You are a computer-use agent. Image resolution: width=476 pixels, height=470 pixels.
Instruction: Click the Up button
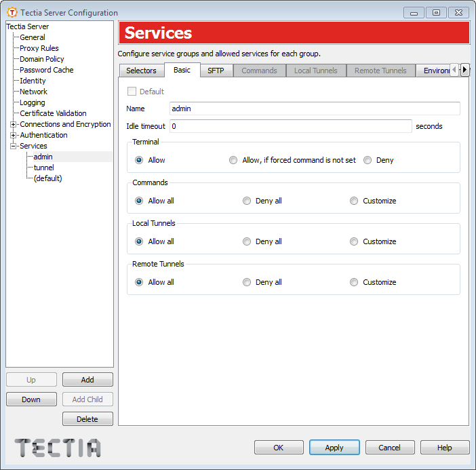31,380
